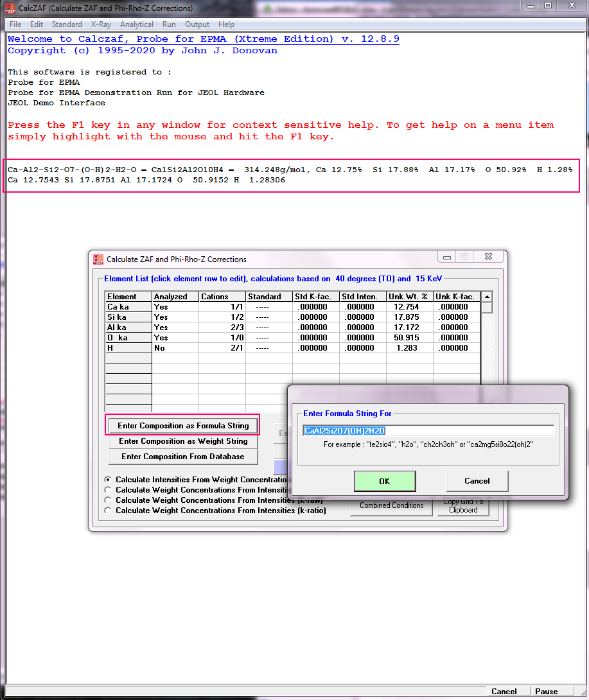The height and width of the screenshot is (700, 589).
Task: Select Calculate Intensities From Weight Concentrations option
Action: point(108,480)
